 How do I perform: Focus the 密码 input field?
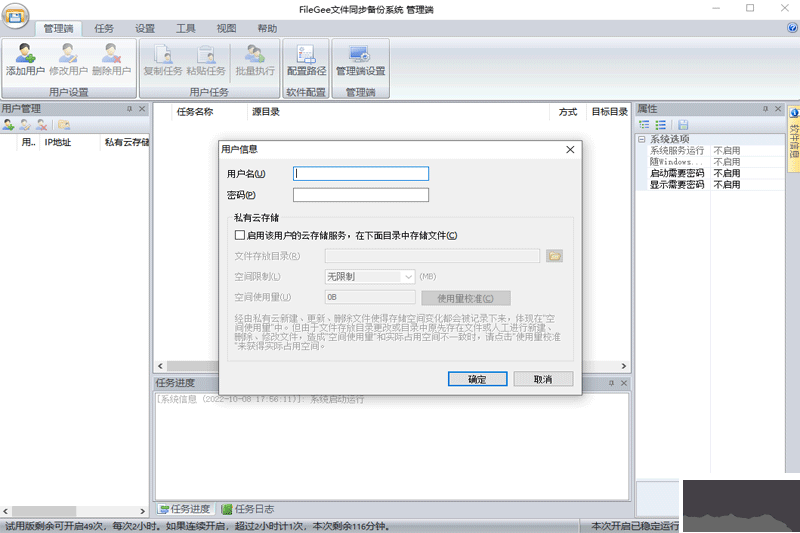tap(361, 195)
